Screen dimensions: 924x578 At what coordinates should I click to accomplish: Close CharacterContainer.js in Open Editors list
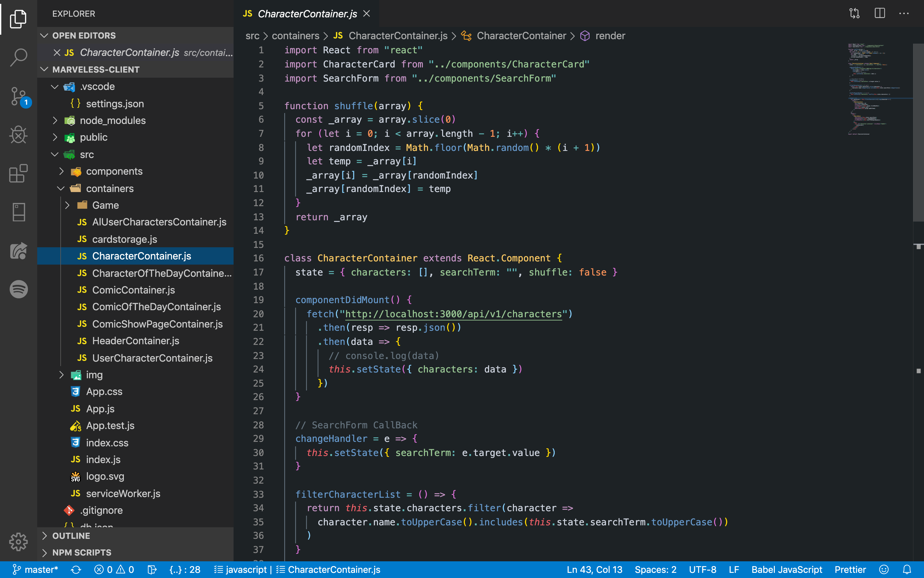pos(57,52)
